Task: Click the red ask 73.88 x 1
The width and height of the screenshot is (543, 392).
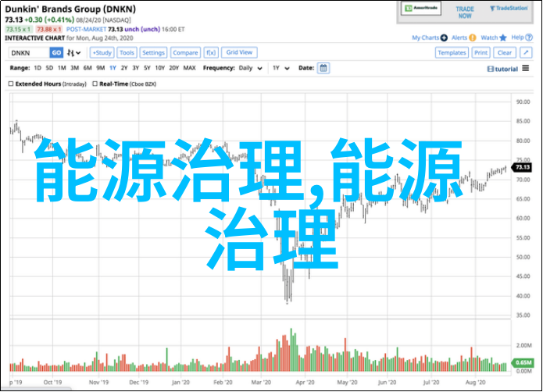Action: tap(48, 30)
